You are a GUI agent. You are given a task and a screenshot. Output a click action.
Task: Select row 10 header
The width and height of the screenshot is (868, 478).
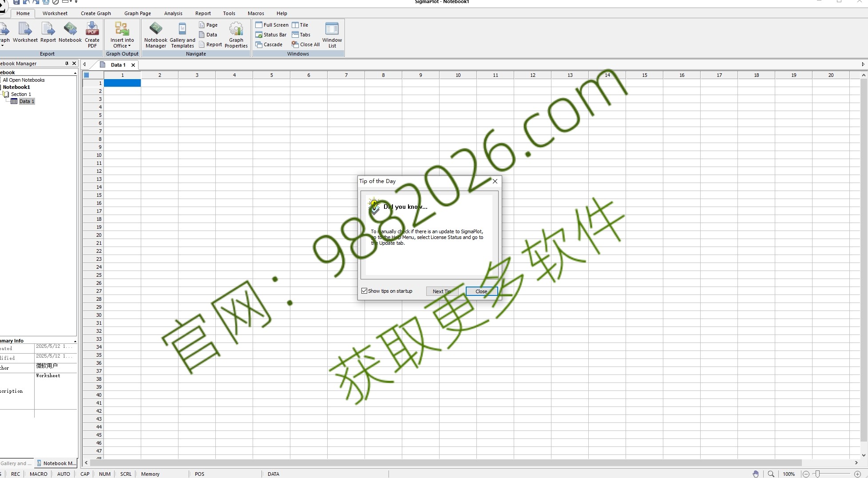click(93, 155)
